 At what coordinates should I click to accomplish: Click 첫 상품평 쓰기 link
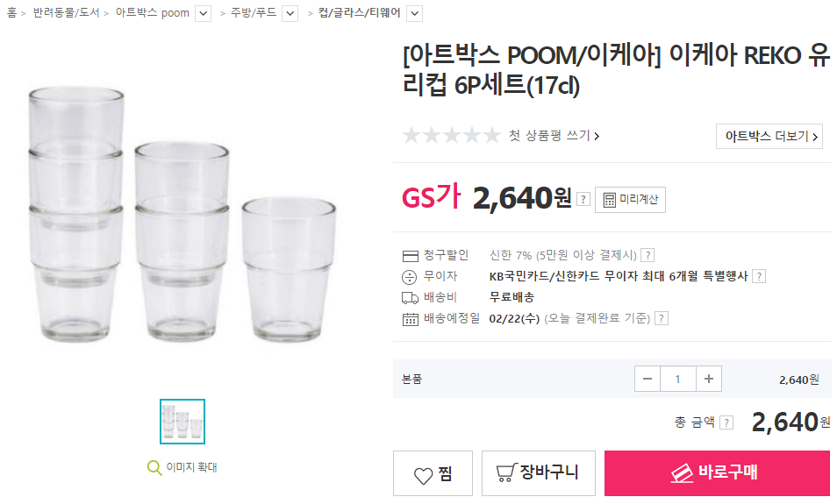(x=554, y=136)
